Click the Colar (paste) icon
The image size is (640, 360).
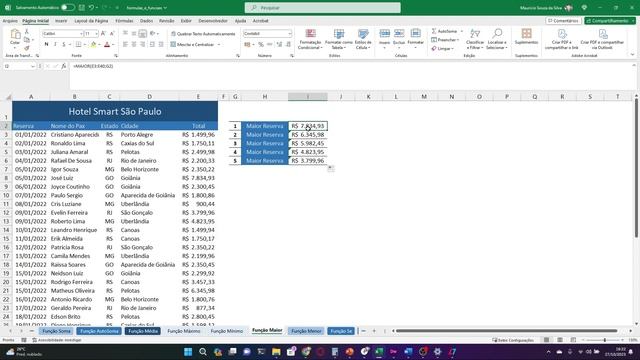click(15, 35)
